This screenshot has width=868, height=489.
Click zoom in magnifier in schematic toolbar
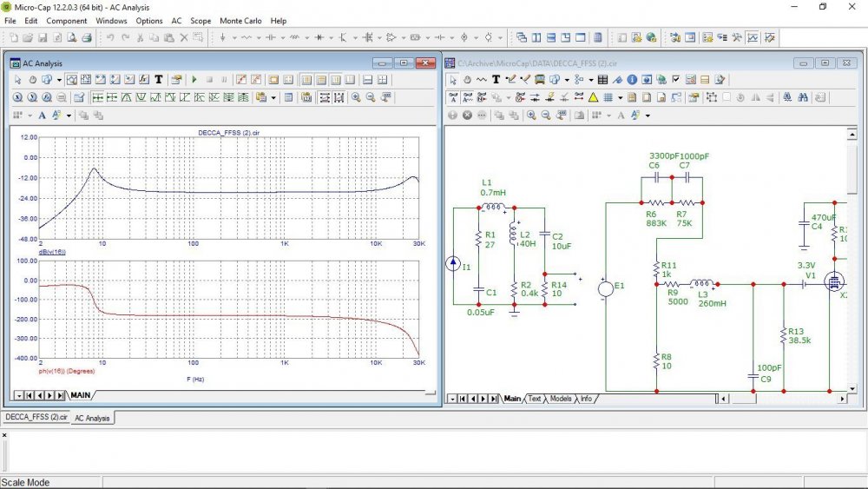[530, 115]
